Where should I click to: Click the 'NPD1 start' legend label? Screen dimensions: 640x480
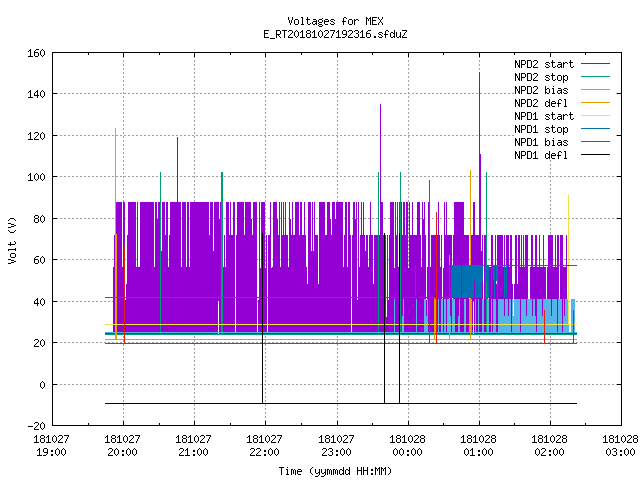tap(544, 116)
